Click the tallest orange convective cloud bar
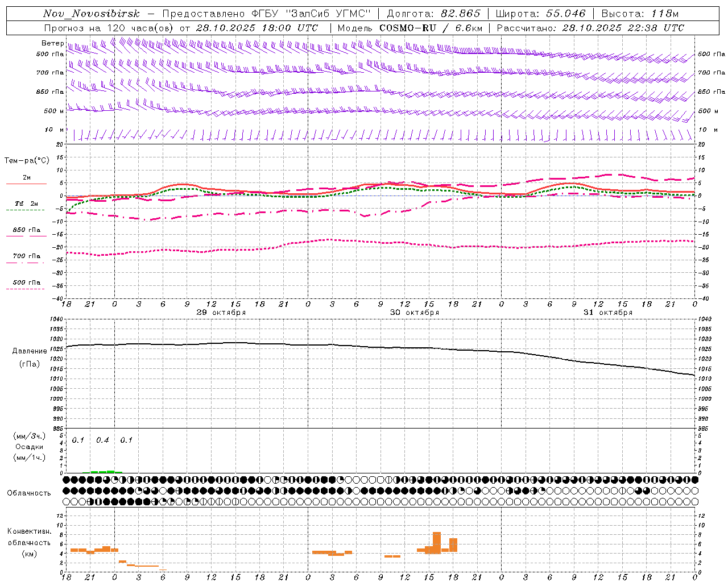 437,543
